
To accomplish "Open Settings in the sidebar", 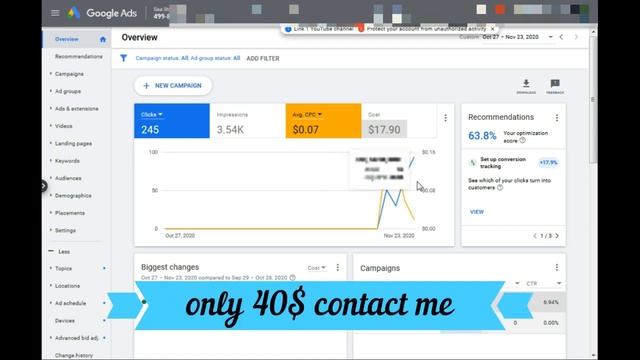I will coord(65,230).
